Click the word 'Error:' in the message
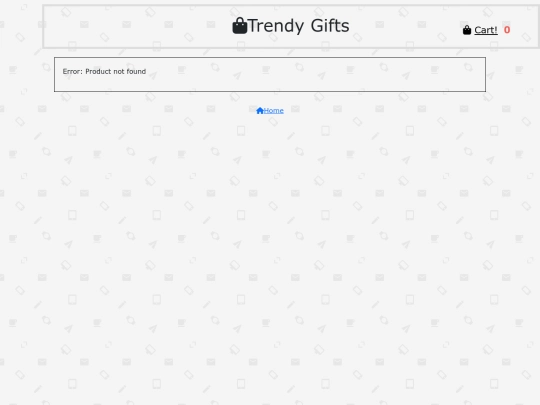 (x=73, y=71)
